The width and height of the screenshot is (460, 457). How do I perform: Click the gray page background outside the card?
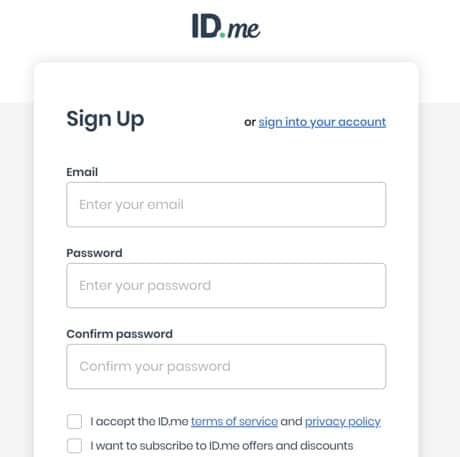(17, 267)
